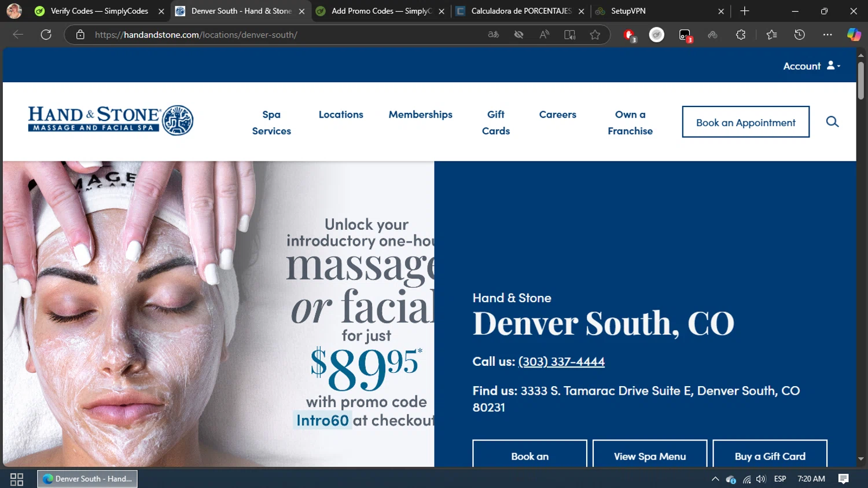Open the Account dropdown
Screen dimensions: 868x488
coord(811,66)
